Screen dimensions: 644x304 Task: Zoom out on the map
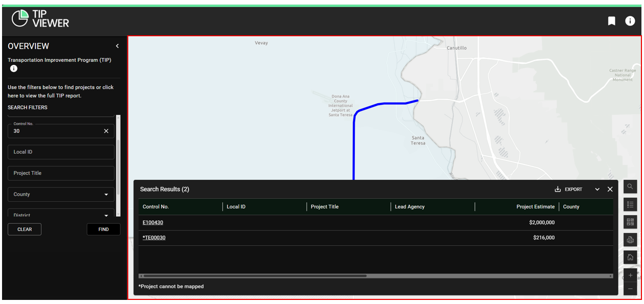point(630,289)
